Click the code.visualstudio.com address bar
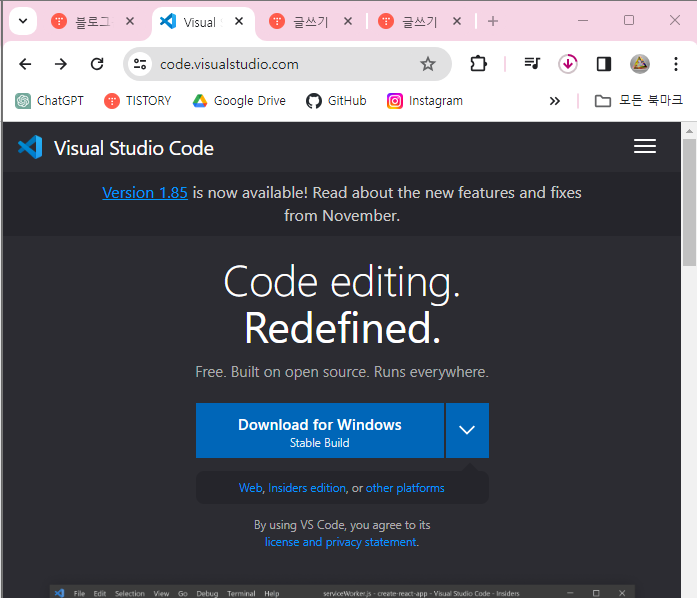The image size is (697, 598). (287, 64)
